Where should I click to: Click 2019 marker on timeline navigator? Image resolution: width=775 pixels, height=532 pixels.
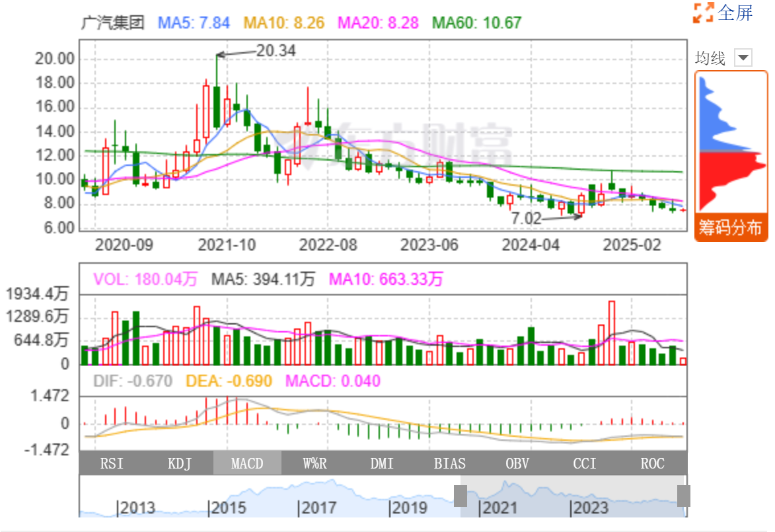click(x=408, y=508)
